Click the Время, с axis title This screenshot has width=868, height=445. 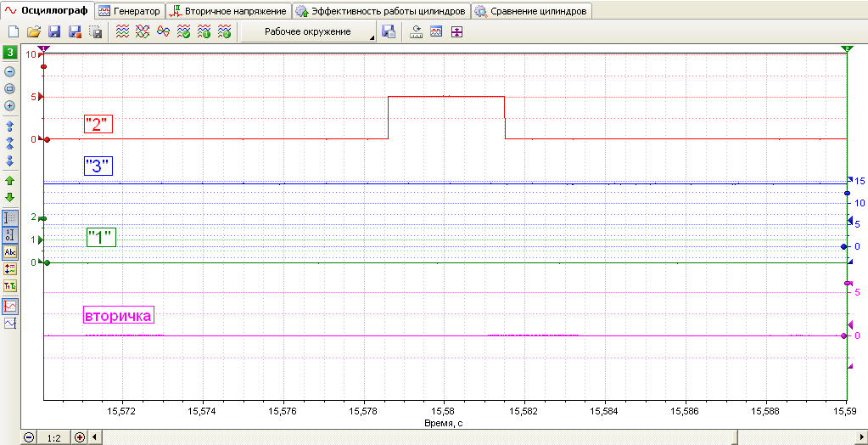[444, 422]
